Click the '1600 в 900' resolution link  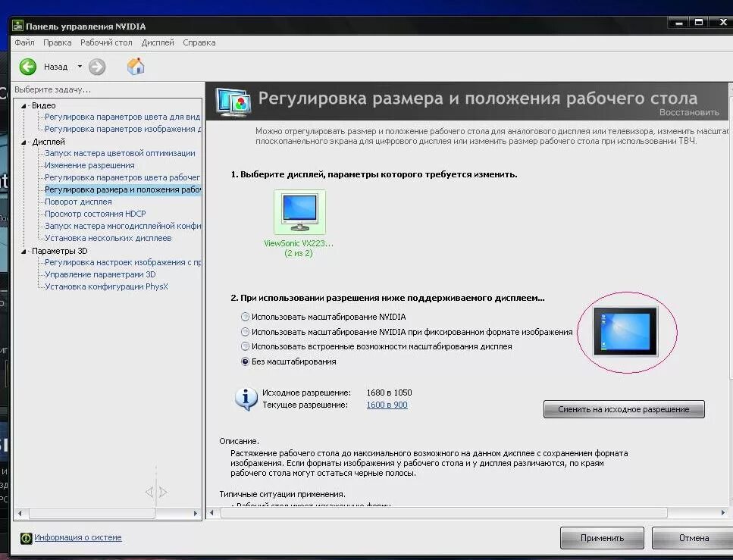387,405
